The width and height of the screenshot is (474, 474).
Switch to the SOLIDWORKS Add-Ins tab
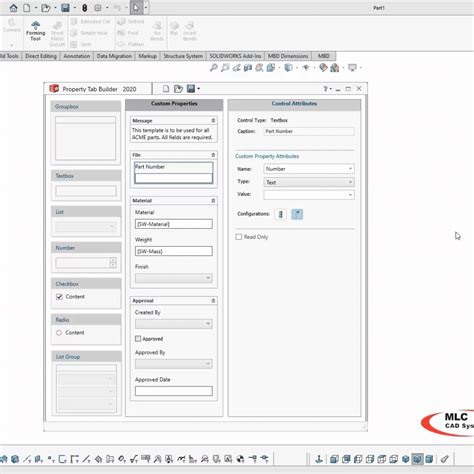[x=235, y=56]
